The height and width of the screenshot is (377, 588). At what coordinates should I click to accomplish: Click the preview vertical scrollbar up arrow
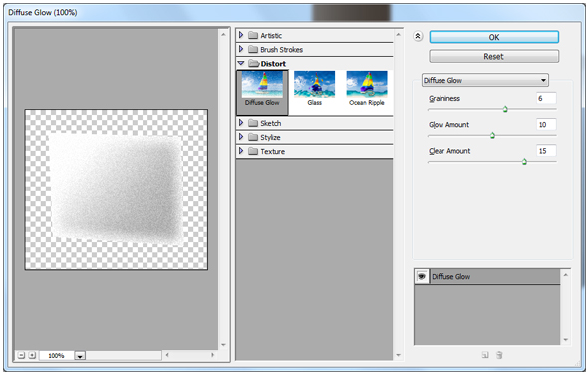[223, 35]
